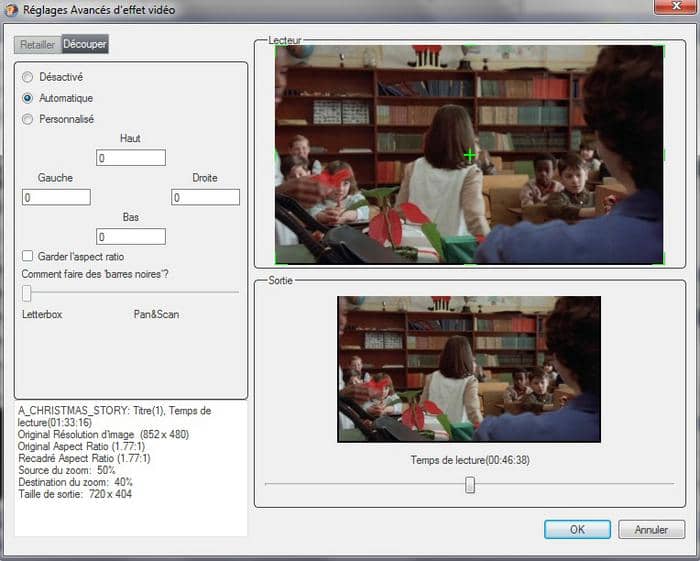Select the Découper tab
The image size is (700, 561).
[x=85, y=44]
